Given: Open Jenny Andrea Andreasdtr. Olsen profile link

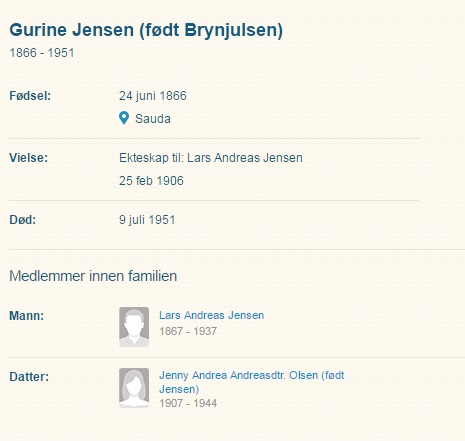Looking at the screenshot, I should pos(252,382).
